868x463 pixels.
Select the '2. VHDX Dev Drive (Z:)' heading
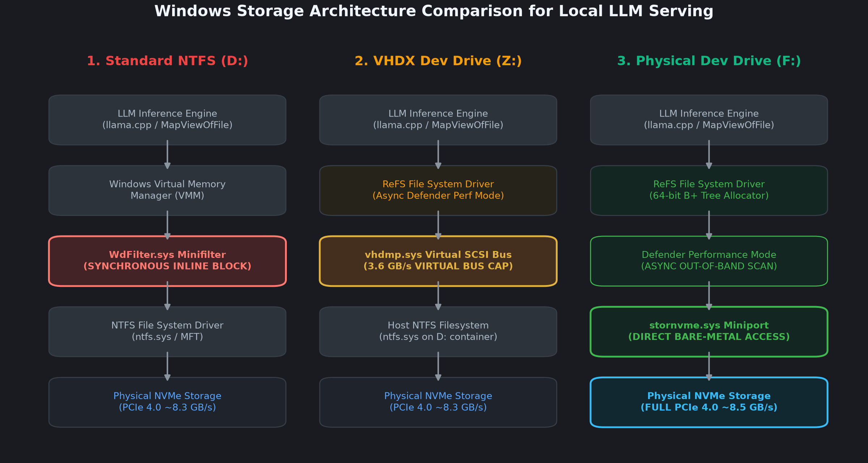point(438,61)
